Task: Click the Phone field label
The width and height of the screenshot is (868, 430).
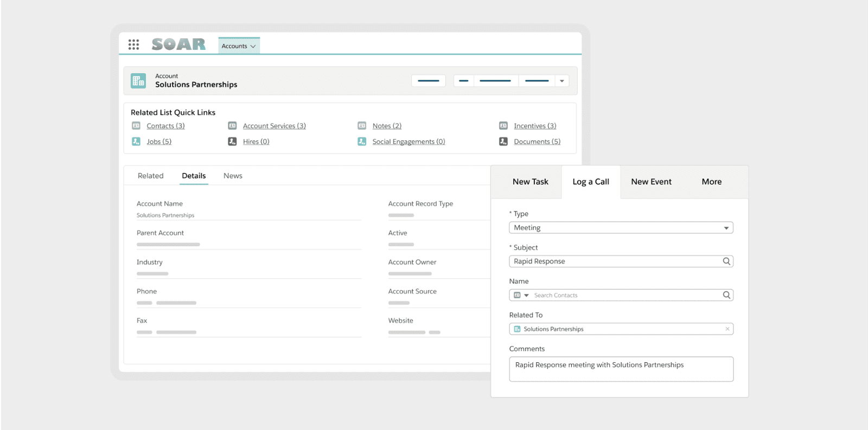Action: (x=146, y=291)
